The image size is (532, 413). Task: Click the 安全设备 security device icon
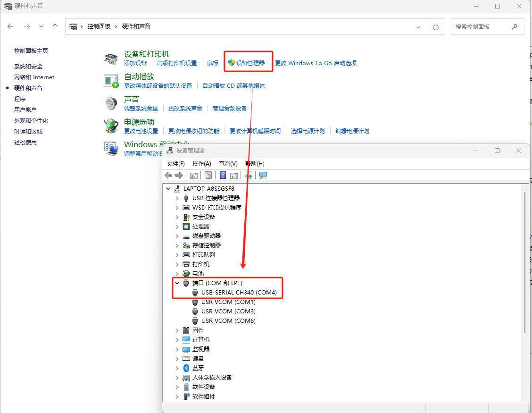point(186,217)
